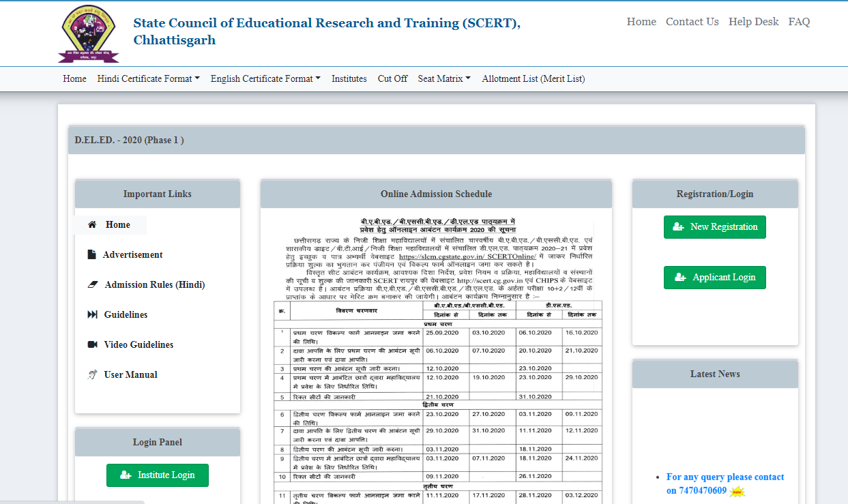The image size is (848, 504).
Task: Open Allotment List (Merit List)
Action: point(533,78)
